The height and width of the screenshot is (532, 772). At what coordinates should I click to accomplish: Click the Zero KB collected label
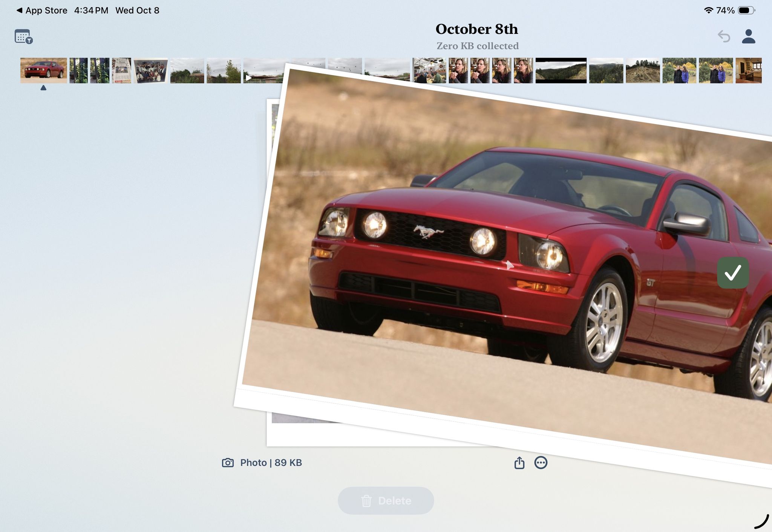[x=477, y=46]
